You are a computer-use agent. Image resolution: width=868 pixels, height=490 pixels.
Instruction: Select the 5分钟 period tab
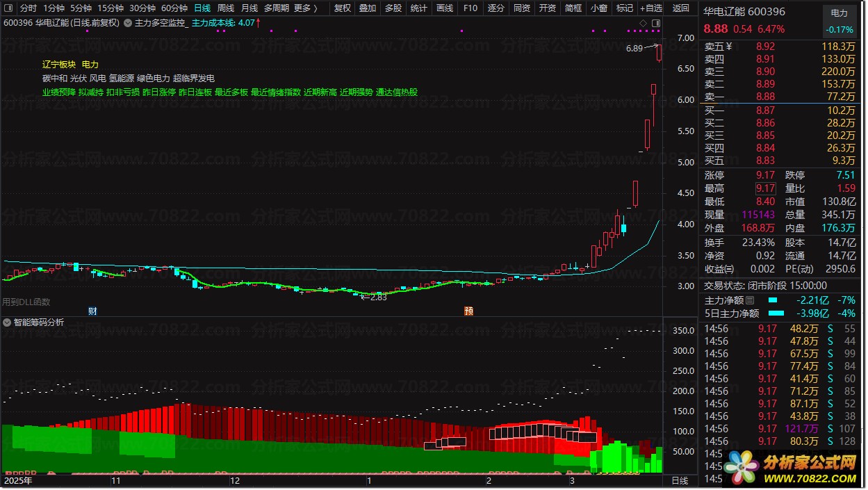pyautogui.click(x=81, y=8)
